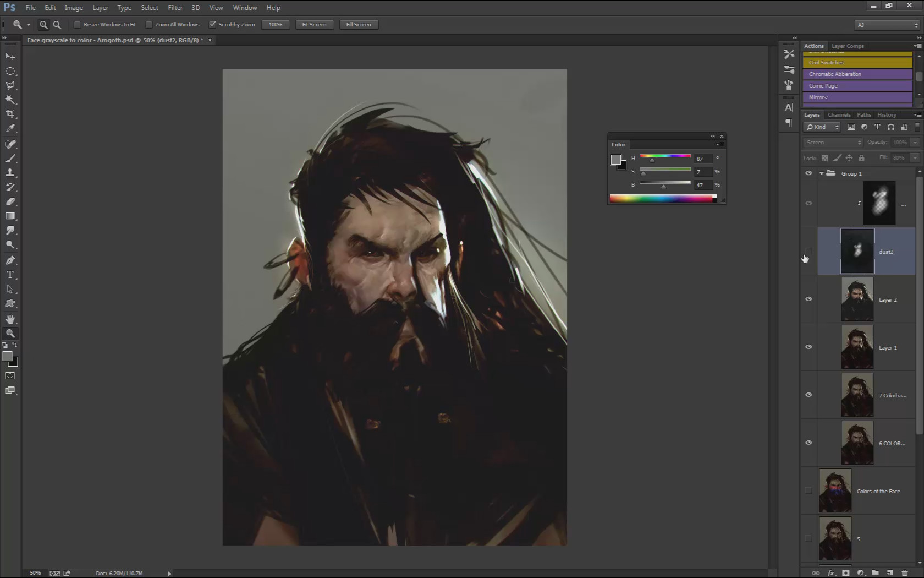Click the Fit Screen button

tap(314, 25)
